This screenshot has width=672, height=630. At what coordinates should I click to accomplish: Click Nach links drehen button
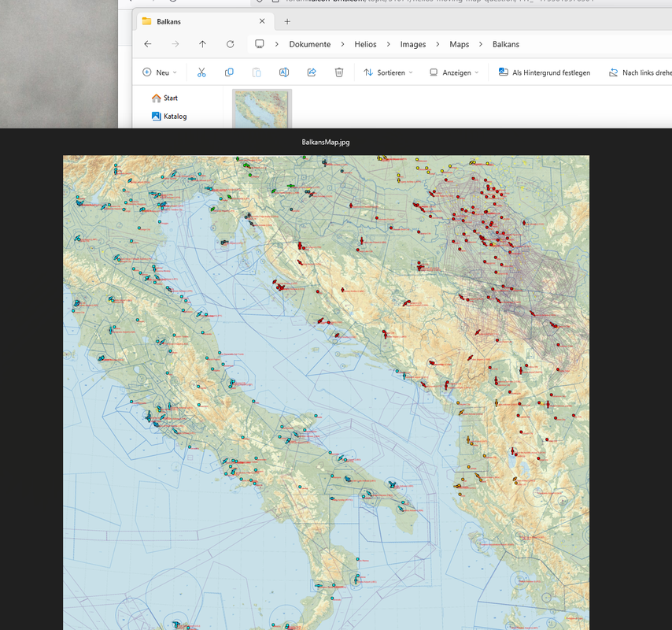pyautogui.click(x=641, y=72)
